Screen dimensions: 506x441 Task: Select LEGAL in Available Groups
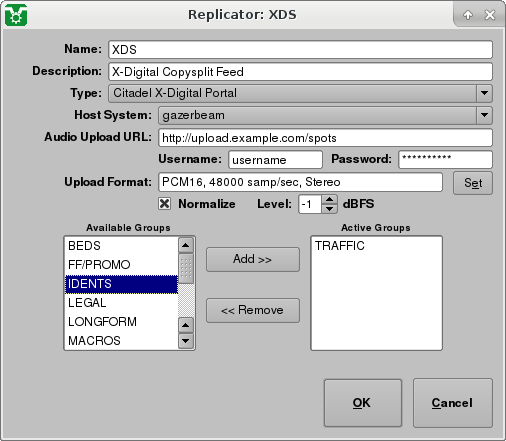[x=121, y=303]
